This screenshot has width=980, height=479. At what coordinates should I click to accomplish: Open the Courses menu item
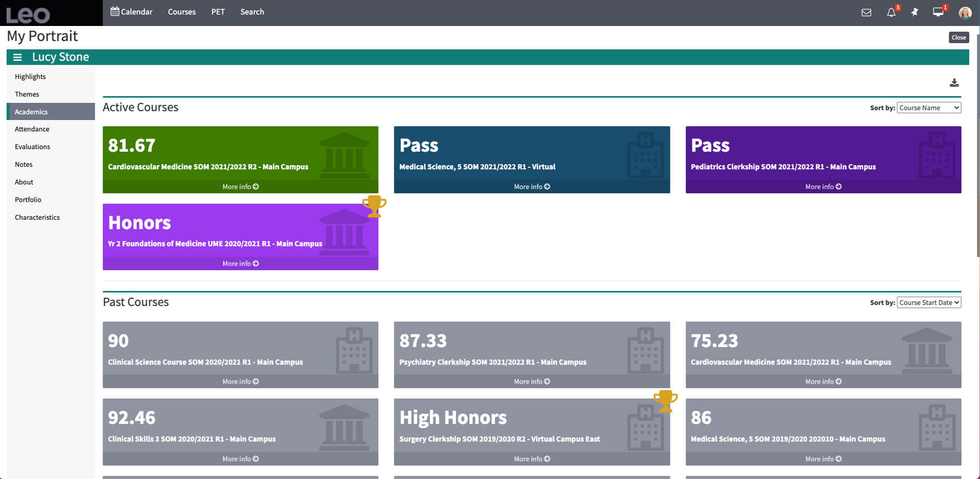click(181, 12)
